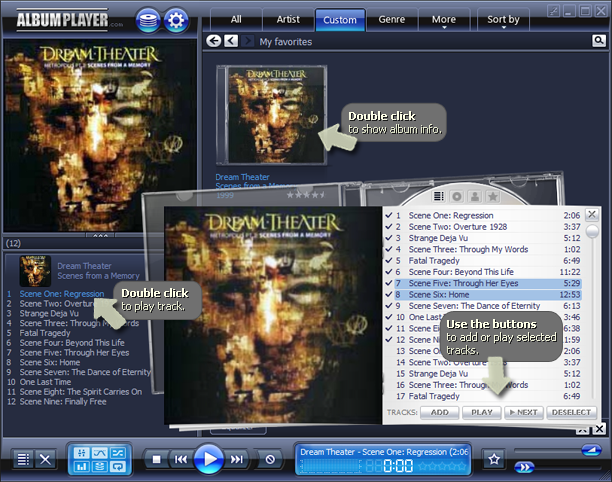This screenshot has height=482, width=612.
Task: Open the star tab icon in album popup
Action: click(x=493, y=196)
